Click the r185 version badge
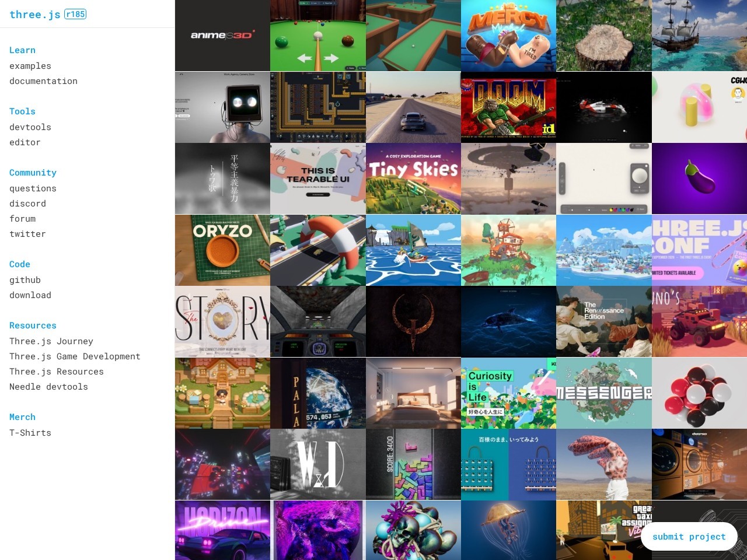The height and width of the screenshot is (560, 747). 75,14
